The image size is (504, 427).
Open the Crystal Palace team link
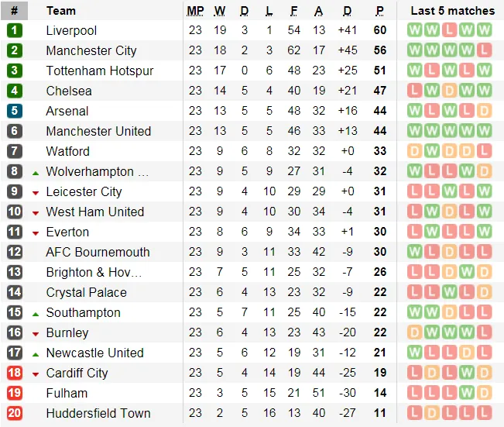point(86,292)
